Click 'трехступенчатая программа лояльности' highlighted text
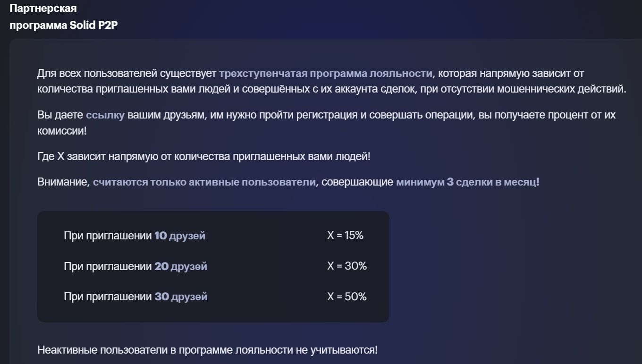Image resolution: width=642 pixels, height=364 pixels. pyautogui.click(x=326, y=74)
